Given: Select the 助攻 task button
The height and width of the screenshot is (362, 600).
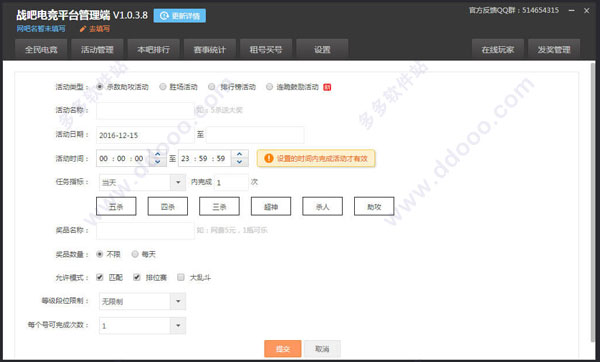Looking at the screenshot, I should (x=374, y=207).
